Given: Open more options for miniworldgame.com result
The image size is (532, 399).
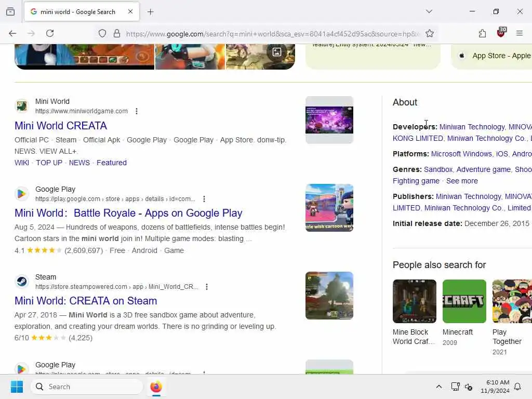Looking at the screenshot, I should 137,111.
